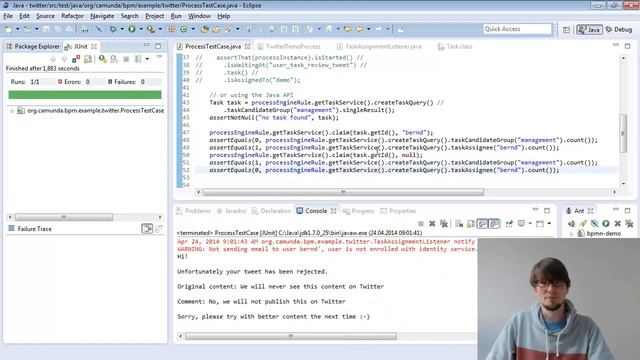Click the green JUnit progress bar
The height and width of the screenshot is (360, 640).
coord(85,95)
